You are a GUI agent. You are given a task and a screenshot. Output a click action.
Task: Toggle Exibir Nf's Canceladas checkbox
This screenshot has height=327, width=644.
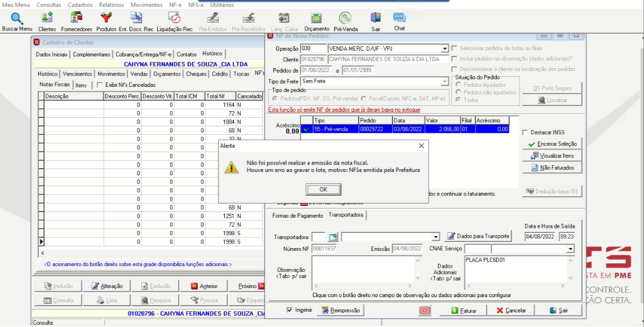pos(99,85)
